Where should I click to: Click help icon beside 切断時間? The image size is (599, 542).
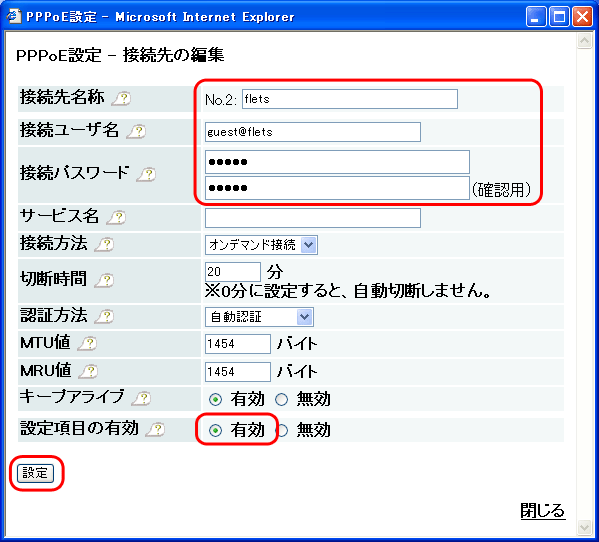click(x=104, y=280)
